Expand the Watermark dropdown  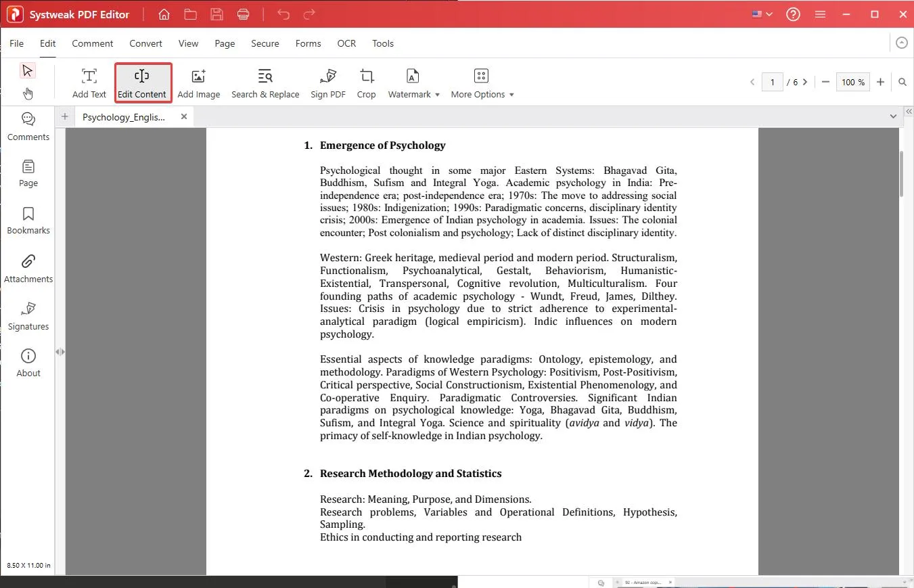tap(414, 83)
